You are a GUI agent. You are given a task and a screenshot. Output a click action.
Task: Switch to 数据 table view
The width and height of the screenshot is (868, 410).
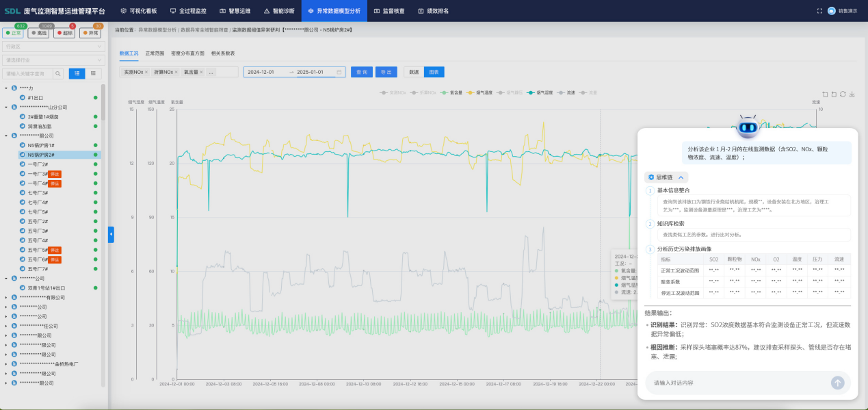413,72
